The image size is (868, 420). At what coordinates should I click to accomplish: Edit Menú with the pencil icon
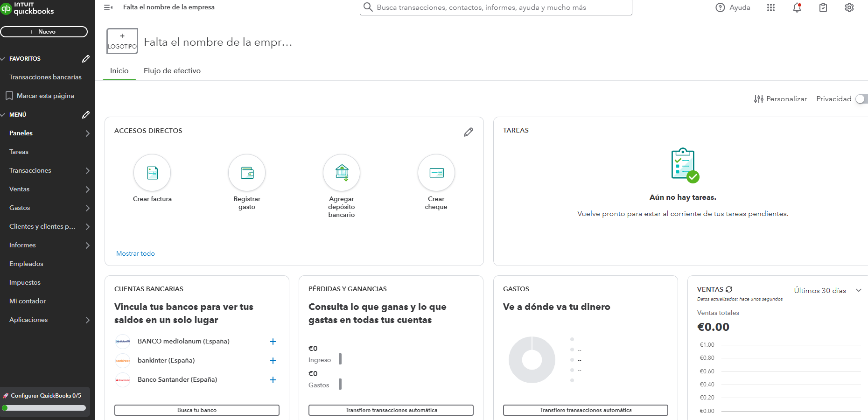click(x=86, y=115)
